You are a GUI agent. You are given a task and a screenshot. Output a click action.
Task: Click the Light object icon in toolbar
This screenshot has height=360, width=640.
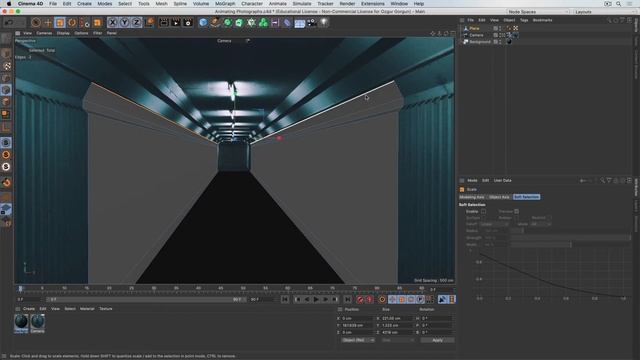tap(324, 22)
